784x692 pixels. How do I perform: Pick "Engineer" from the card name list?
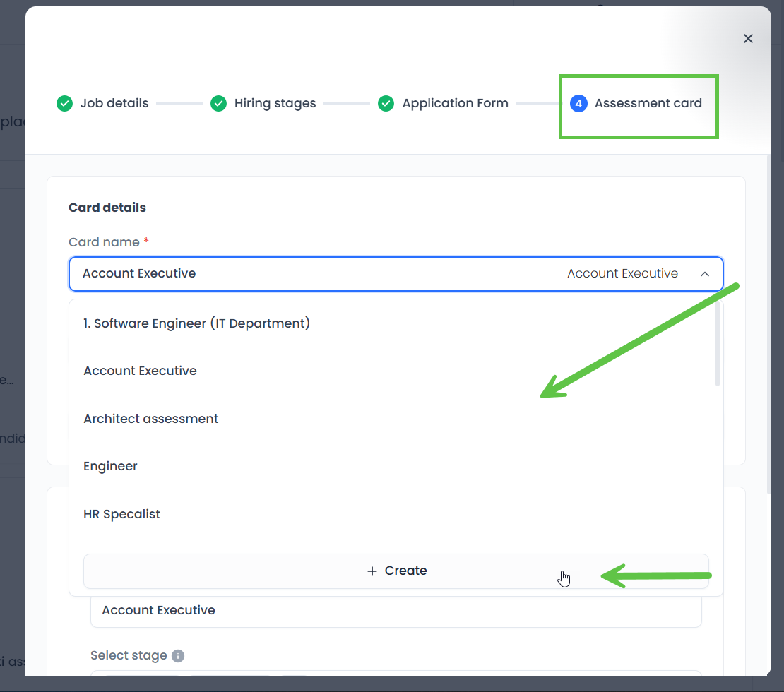110,466
